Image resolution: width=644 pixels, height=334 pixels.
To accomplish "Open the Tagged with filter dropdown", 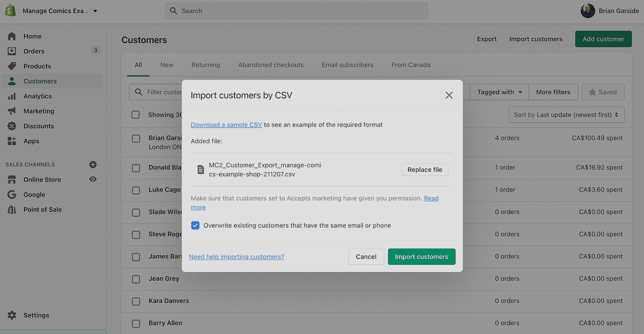I will [499, 92].
